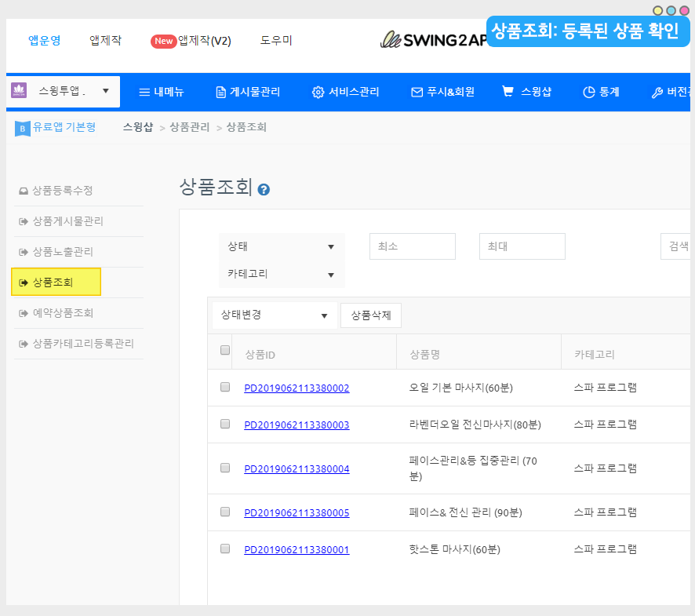The height and width of the screenshot is (616, 695).
Task: Switch to the 앱제작 top tab
Action: [106, 41]
